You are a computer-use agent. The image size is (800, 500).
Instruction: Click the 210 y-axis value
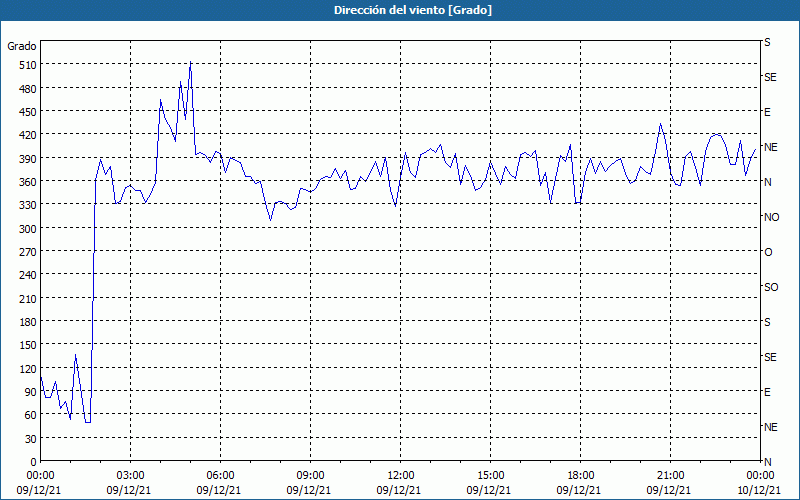pyautogui.click(x=28, y=298)
